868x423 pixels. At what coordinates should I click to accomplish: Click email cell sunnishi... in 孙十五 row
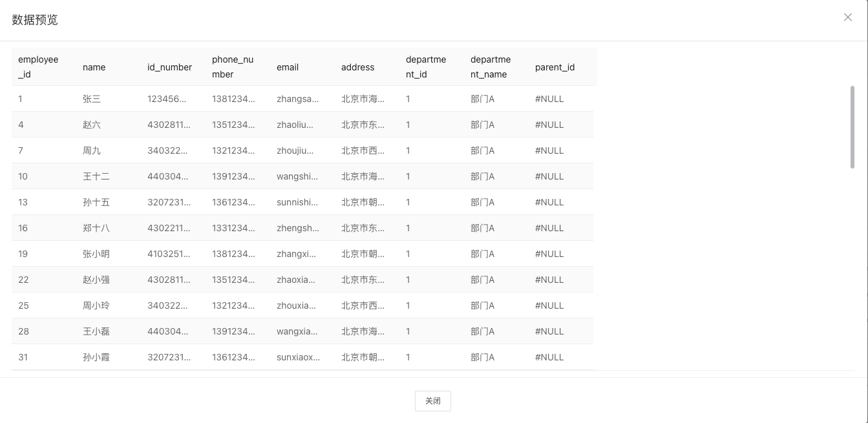click(x=297, y=202)
